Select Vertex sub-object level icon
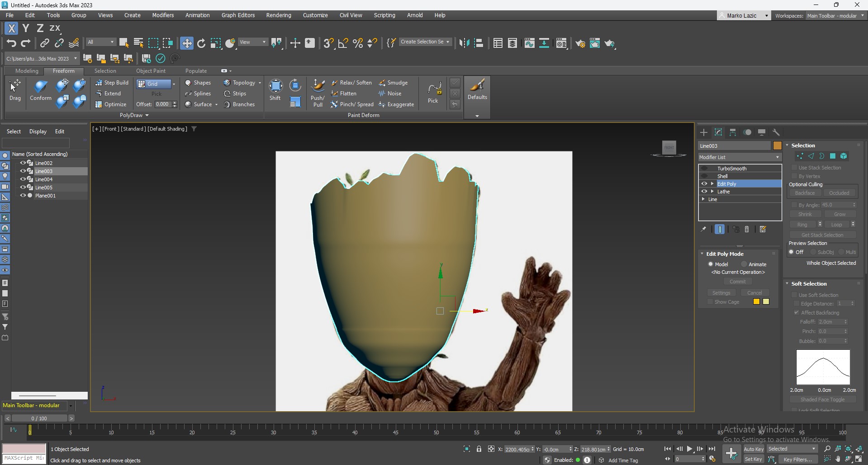Screen dimensions: 868x465 click(x=800, y=156)
